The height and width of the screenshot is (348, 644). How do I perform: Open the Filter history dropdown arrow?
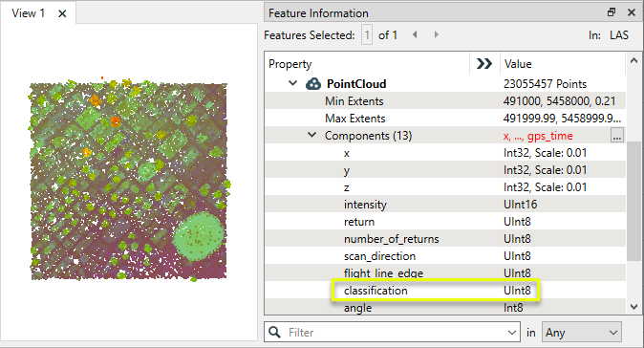coord(511,333)
